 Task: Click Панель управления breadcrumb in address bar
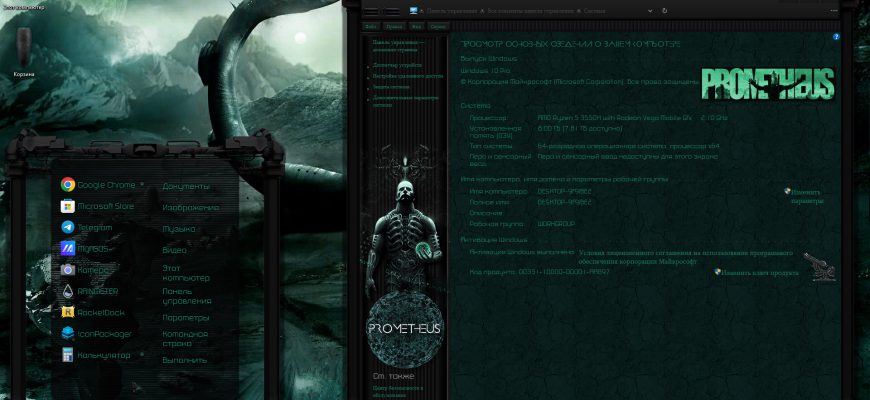pyautogui.click(x=452, y=11)
